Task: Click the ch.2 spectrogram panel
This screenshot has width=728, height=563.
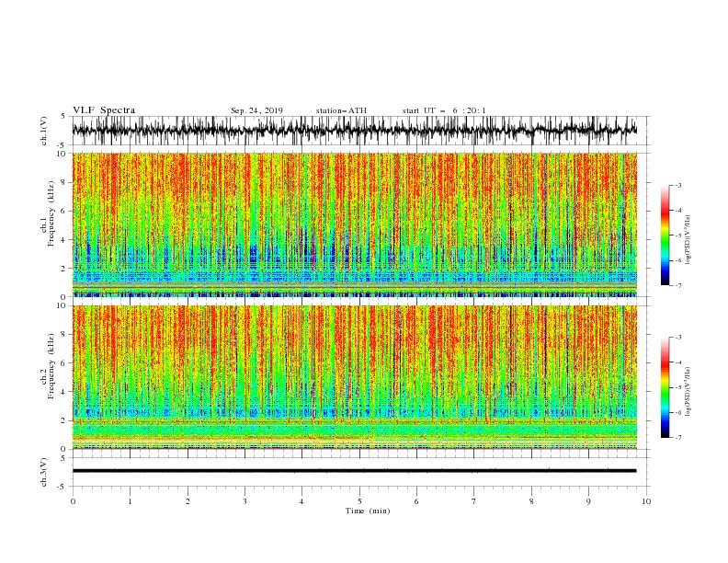Action: coord(355,377)
